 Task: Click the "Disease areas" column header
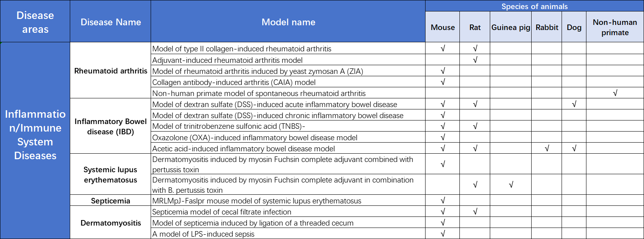coord(35,22)
